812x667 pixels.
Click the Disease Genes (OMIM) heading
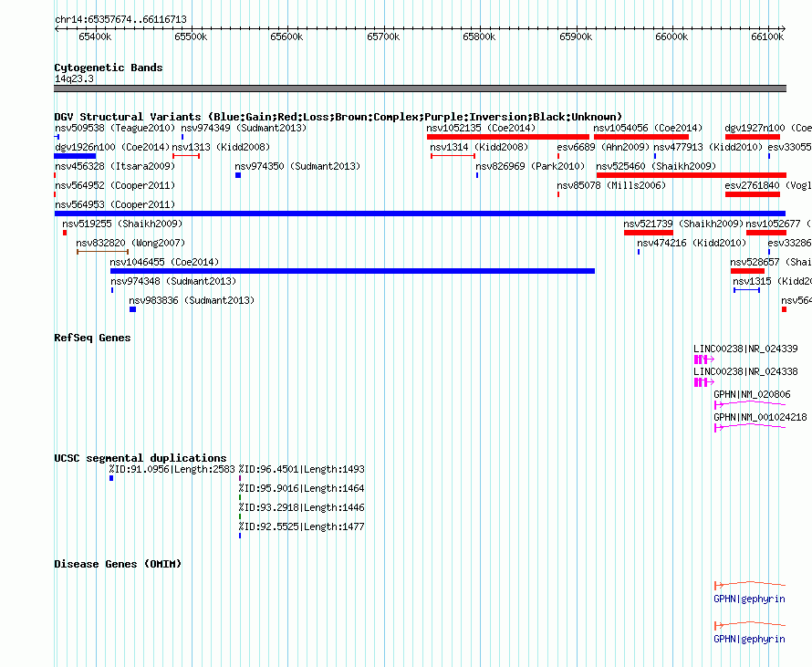coord(118,564)
